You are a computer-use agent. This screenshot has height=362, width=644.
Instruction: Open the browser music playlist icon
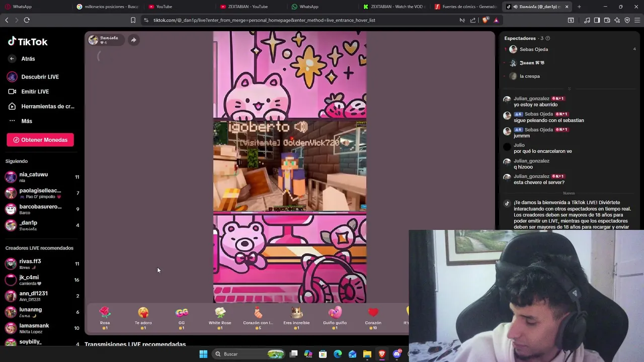[587, 20]
